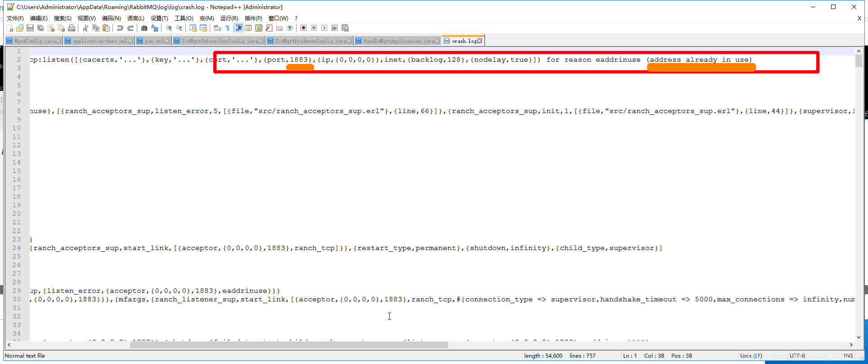Screen dimensions: 868x364
Task: Click the user-defined language icon
Action: click(248, 28)
